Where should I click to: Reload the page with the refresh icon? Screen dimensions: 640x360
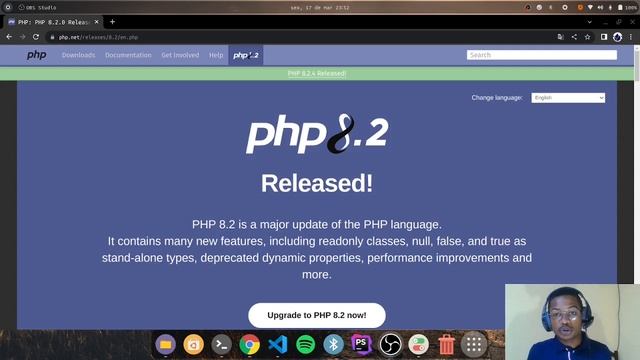[36, 37]
